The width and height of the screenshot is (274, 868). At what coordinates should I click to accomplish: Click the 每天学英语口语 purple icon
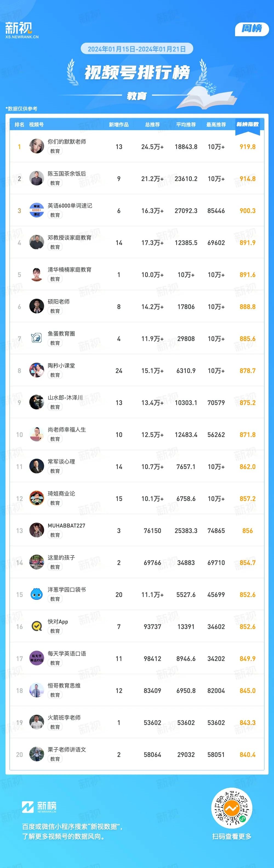click(x=36, y=658)
